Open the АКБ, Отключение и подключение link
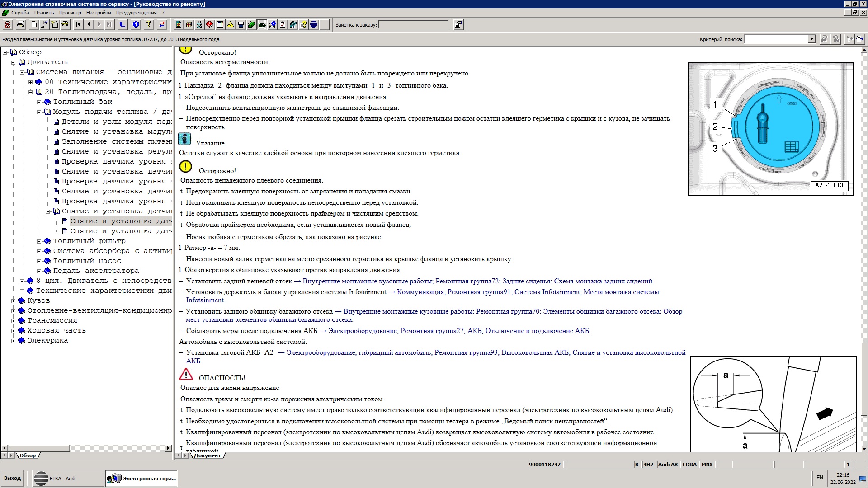 pos(528,331)
